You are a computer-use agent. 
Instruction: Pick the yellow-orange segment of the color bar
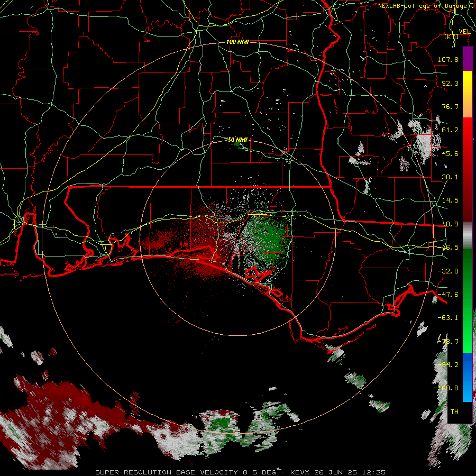click(x=467, y=95)
